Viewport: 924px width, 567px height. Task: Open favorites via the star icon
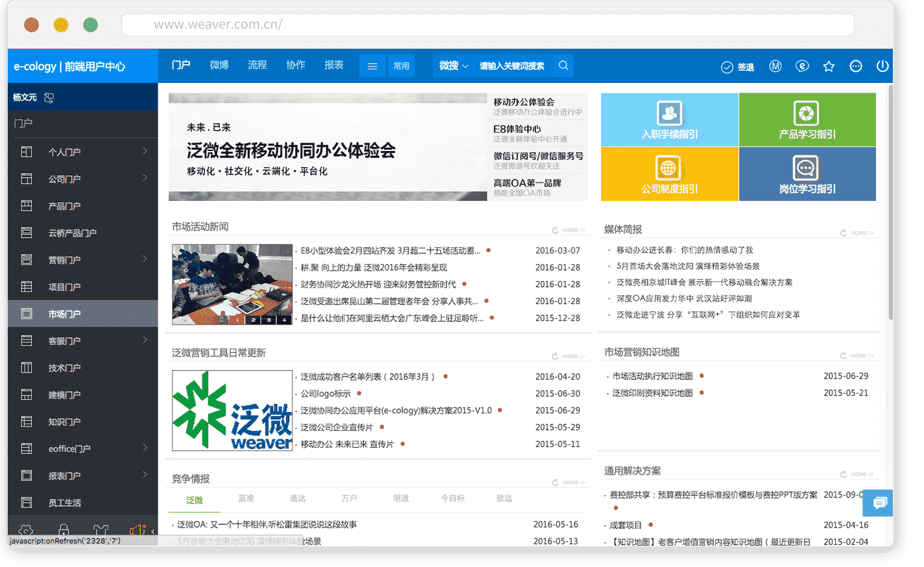[x=829, y=66]
